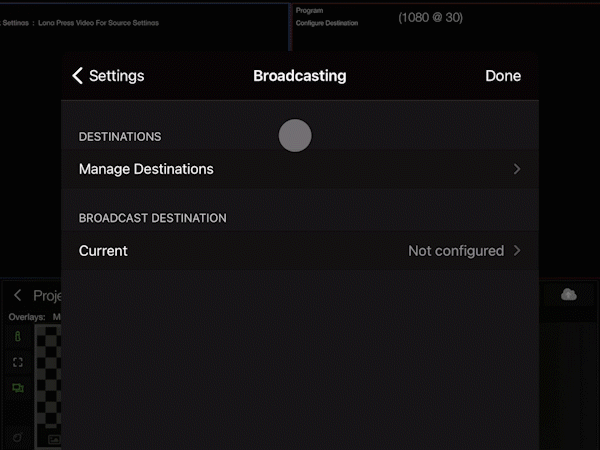Click the top green sidebar icon
Image resolution: width=600 pixels, height=450 pixels.
pyautogui.click(x=17, y=337)
